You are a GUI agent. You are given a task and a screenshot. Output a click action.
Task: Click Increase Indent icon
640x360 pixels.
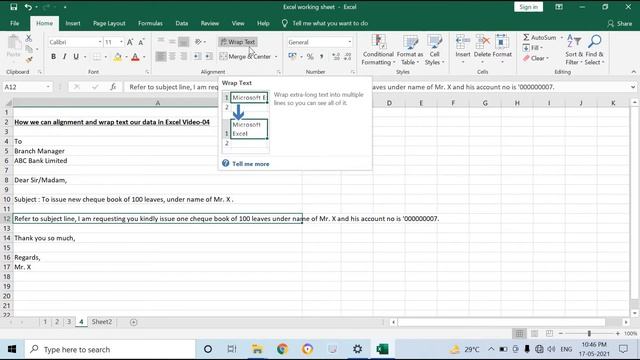point(209,56)
